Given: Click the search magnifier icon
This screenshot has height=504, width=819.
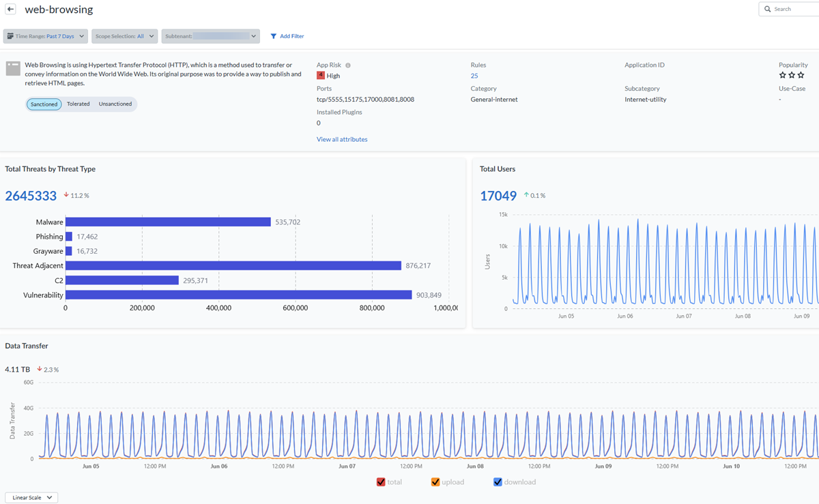Looking at the screenshot, I should pyautogui.click(x=768, y=9).
